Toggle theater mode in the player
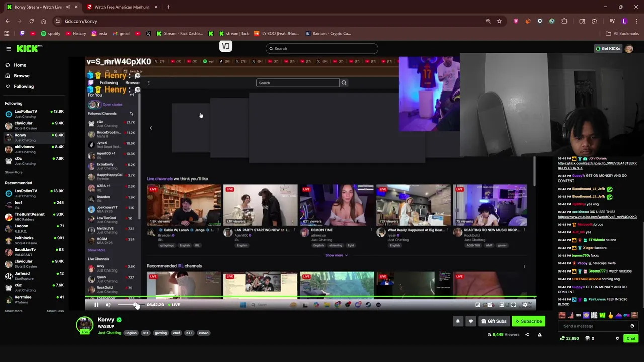Viewport: 644px width, 362px height. pyautogui.click(x=502, y=305)
